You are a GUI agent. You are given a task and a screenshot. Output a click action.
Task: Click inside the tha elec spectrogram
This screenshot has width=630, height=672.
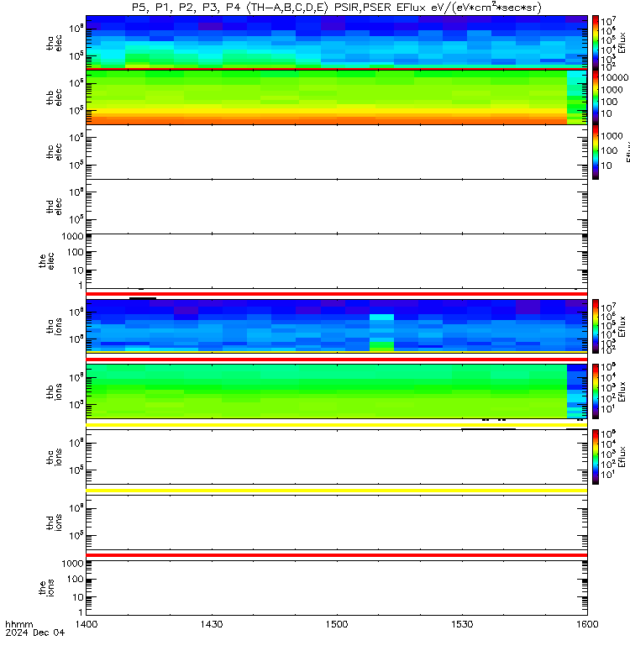[x=337, y=42]
